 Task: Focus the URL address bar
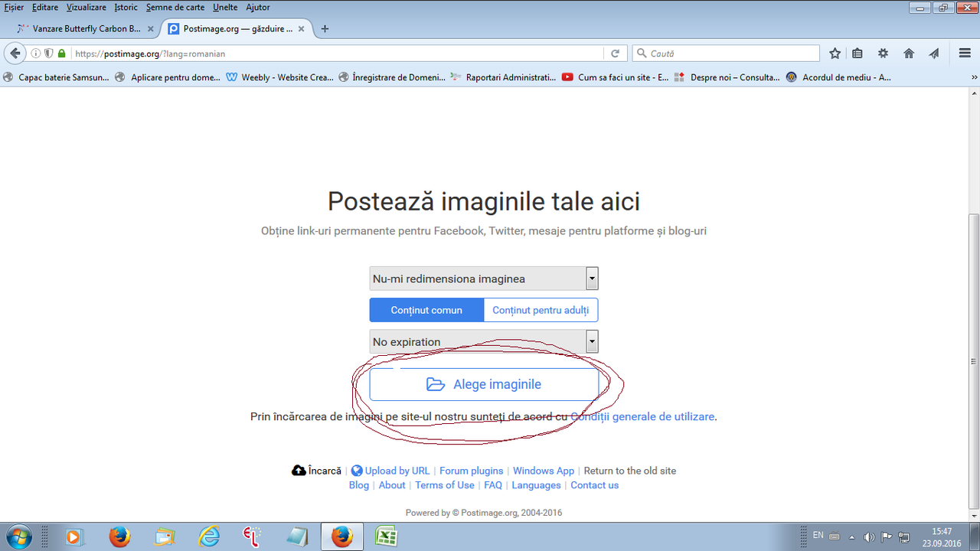337,54
